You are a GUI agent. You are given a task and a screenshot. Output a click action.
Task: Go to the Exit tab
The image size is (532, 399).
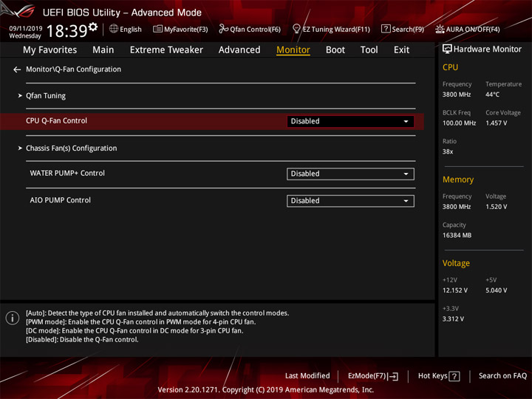[x=401, y=50]
